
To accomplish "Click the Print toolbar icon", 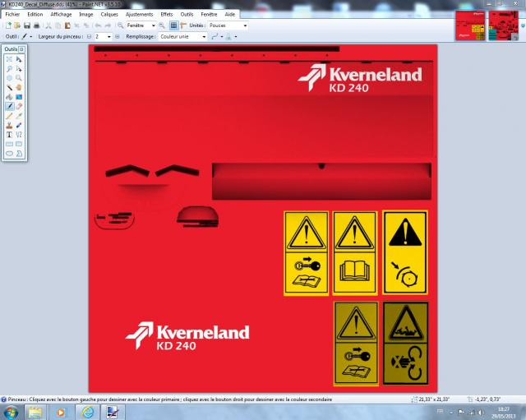I will [x=37, y=25].
